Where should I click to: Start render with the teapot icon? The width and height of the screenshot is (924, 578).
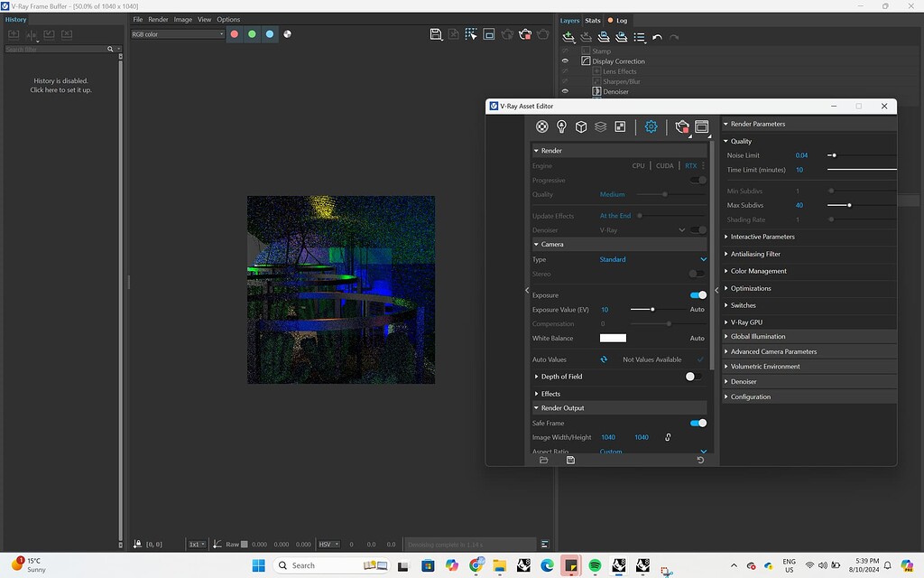(681, 126)
